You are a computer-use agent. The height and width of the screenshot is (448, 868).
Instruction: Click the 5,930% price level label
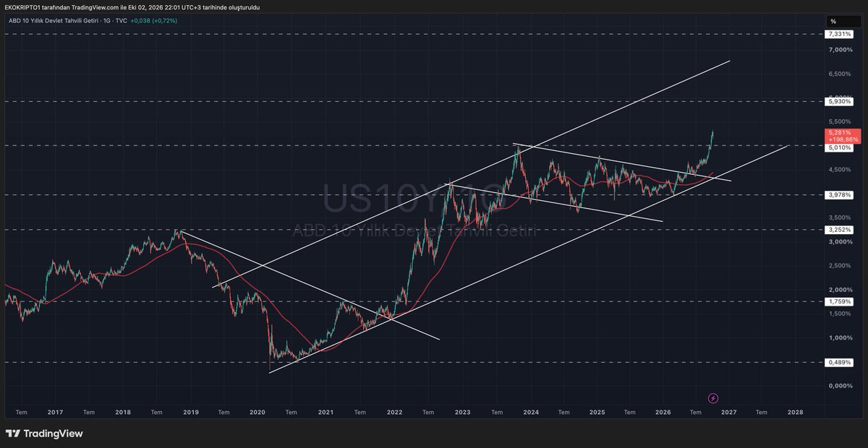[839, 102]
